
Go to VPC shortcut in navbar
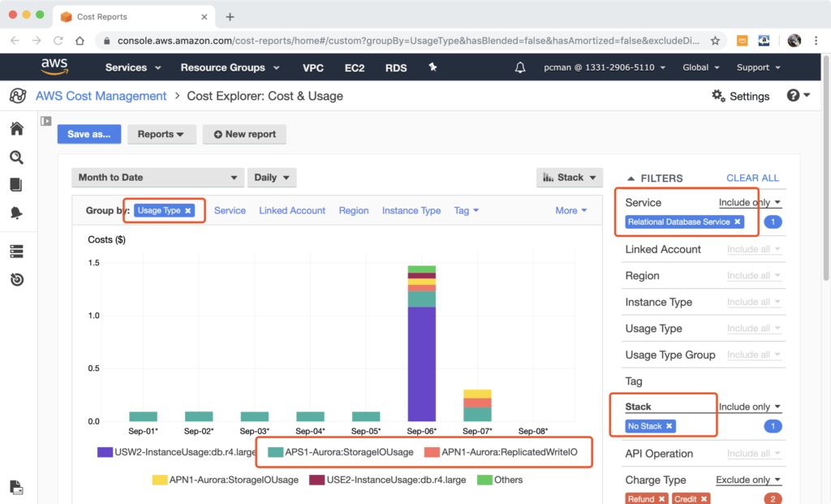(312, 68)
